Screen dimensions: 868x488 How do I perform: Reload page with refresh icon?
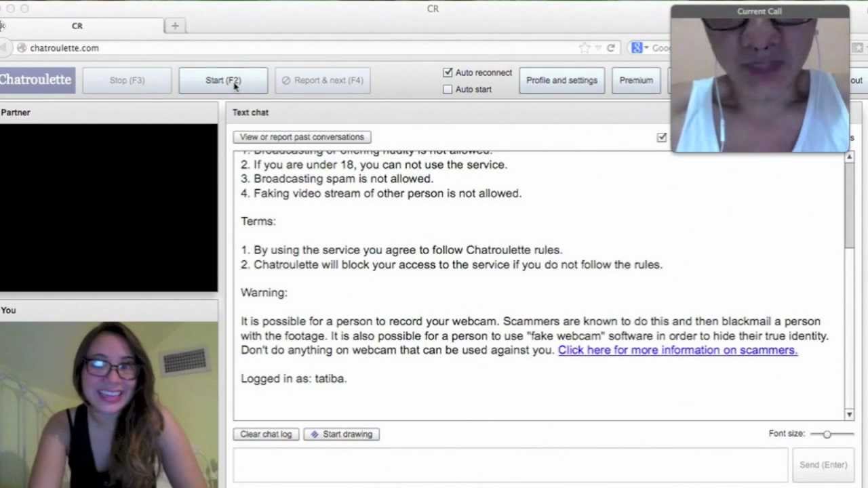pyautogui.click(x=611, y=48)
